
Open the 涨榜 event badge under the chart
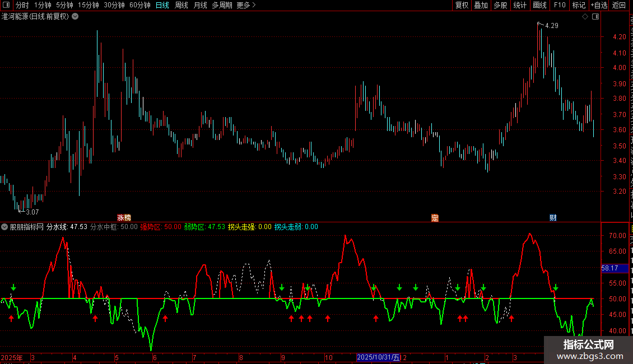(124, 217)
